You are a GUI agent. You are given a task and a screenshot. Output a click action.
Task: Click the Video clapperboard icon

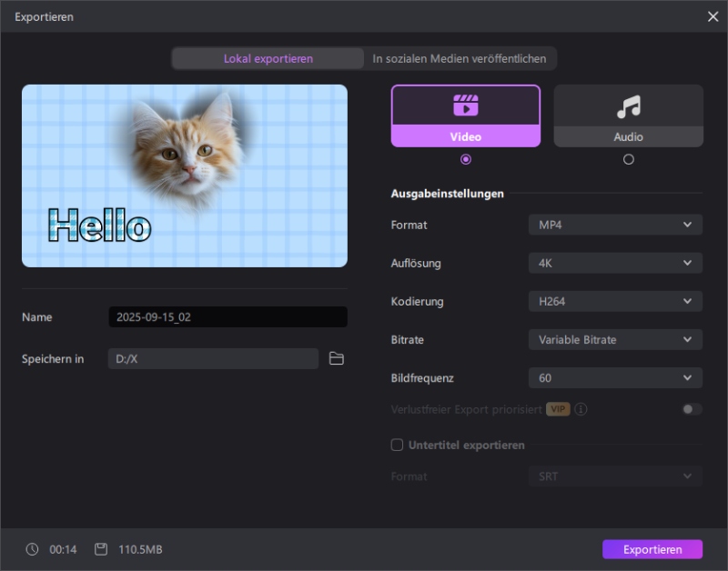point(465,105)
